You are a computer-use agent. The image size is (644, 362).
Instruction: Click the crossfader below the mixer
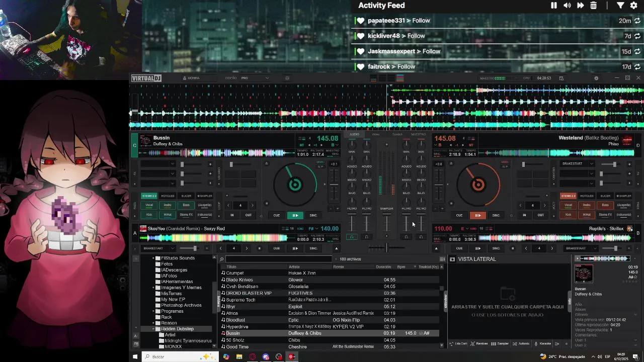pos(386,247)
